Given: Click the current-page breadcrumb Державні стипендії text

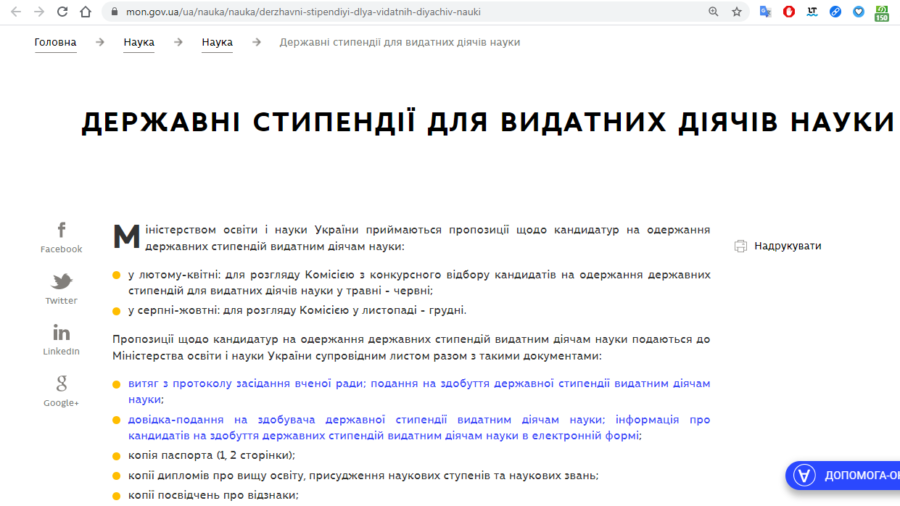Looking at the screenshot, I should click(399, 42).
